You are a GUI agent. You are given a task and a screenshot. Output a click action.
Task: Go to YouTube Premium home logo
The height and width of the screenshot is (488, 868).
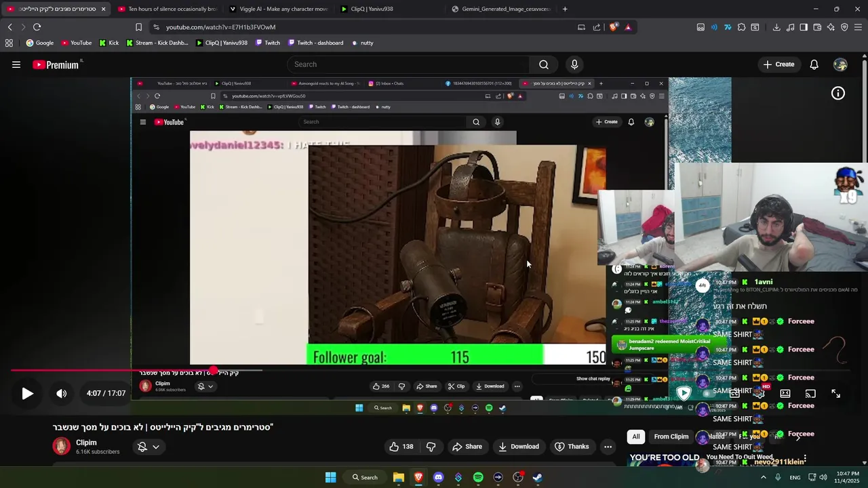click(56, 64)
